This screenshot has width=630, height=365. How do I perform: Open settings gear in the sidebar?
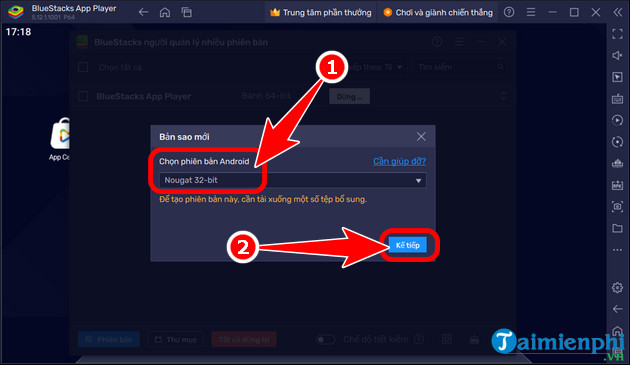617,287
